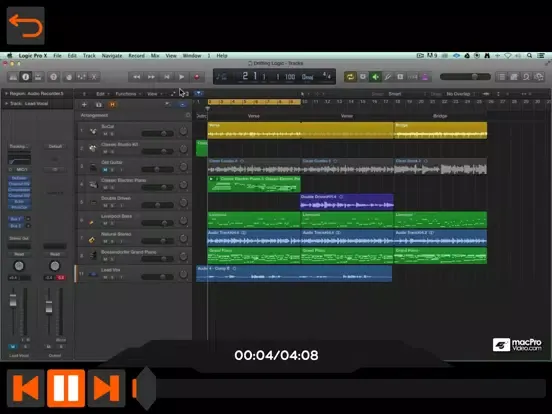Toggle the Count-in 1234 button
This screenshot has height=414, width=552.
[x=413, y=77]
